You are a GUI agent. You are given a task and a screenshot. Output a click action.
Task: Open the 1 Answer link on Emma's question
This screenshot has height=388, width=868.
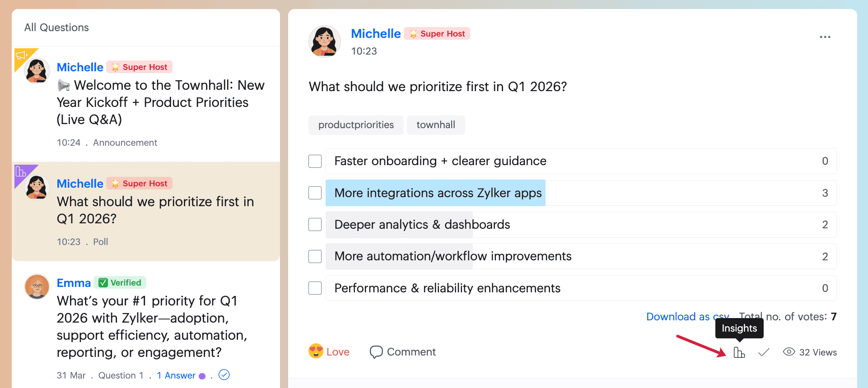point(176,375)
